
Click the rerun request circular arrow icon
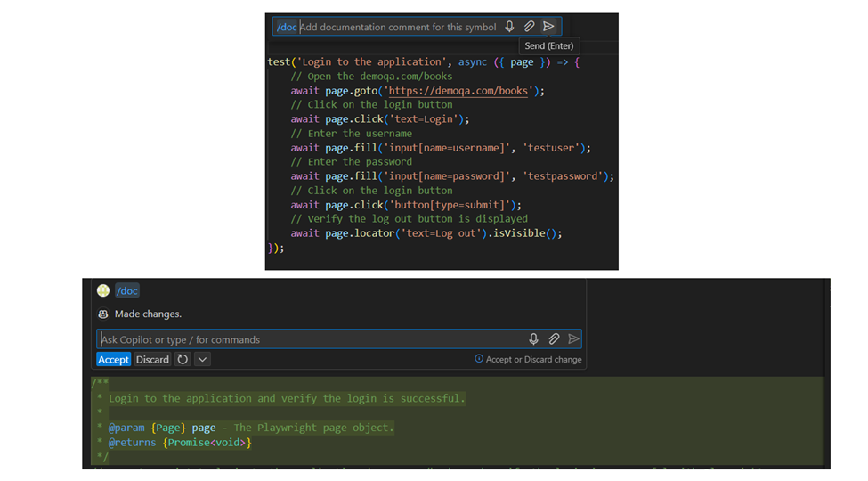pos(183,360)
